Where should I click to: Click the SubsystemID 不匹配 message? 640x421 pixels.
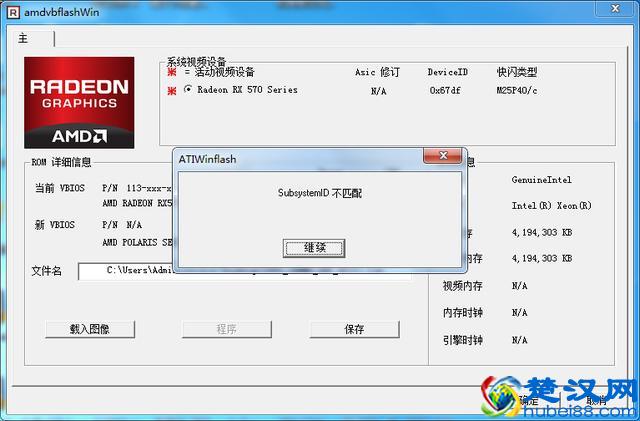(320, 193)
